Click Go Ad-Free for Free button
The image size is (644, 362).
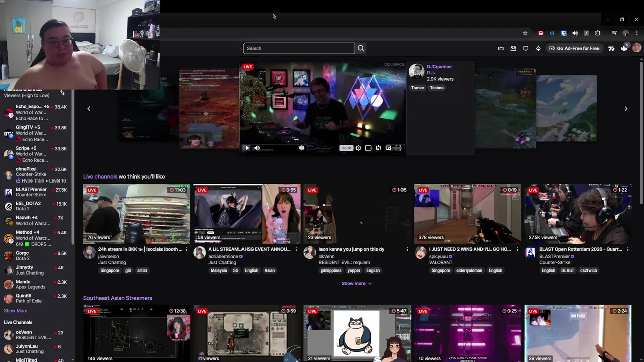point(574,48)
